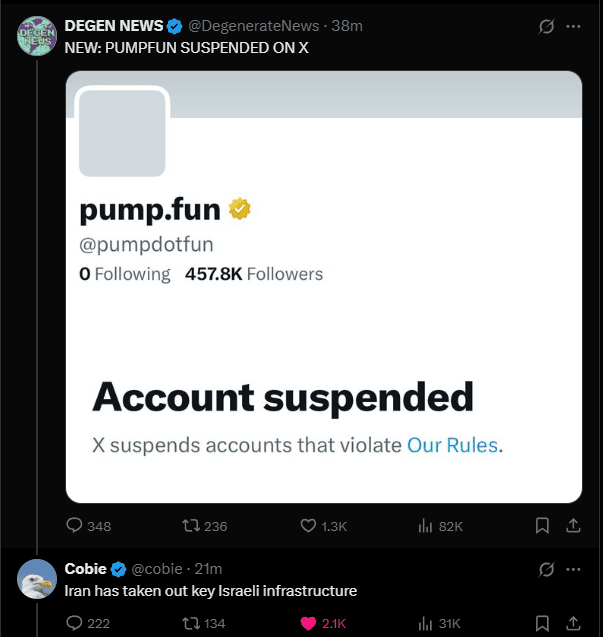
Task: Reply to the DEGEN NEWS pumpfun post
Action: coord(74,525)
